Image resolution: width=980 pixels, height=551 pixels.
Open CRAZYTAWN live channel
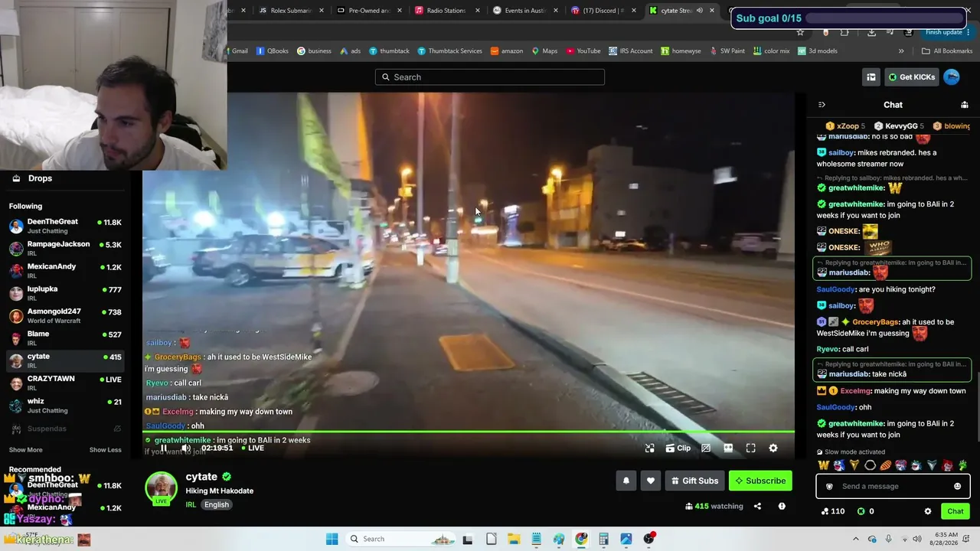[65, 383]
